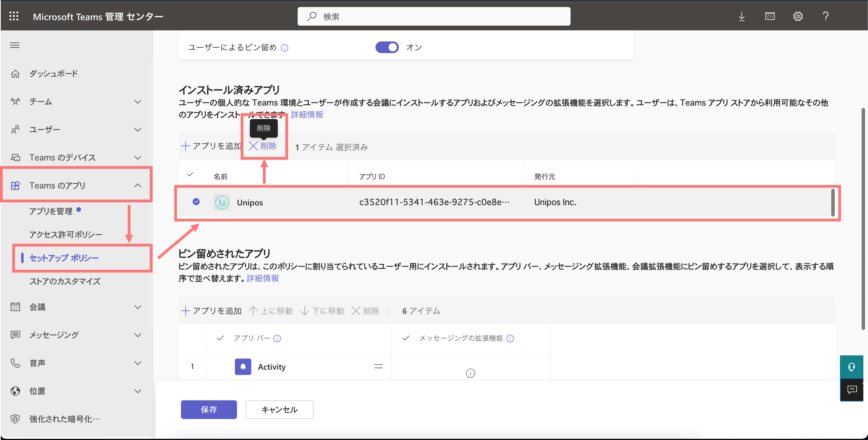Click 上に移動 in pinned apps toolbar
The image size is (868, 440).
point(271,311)
